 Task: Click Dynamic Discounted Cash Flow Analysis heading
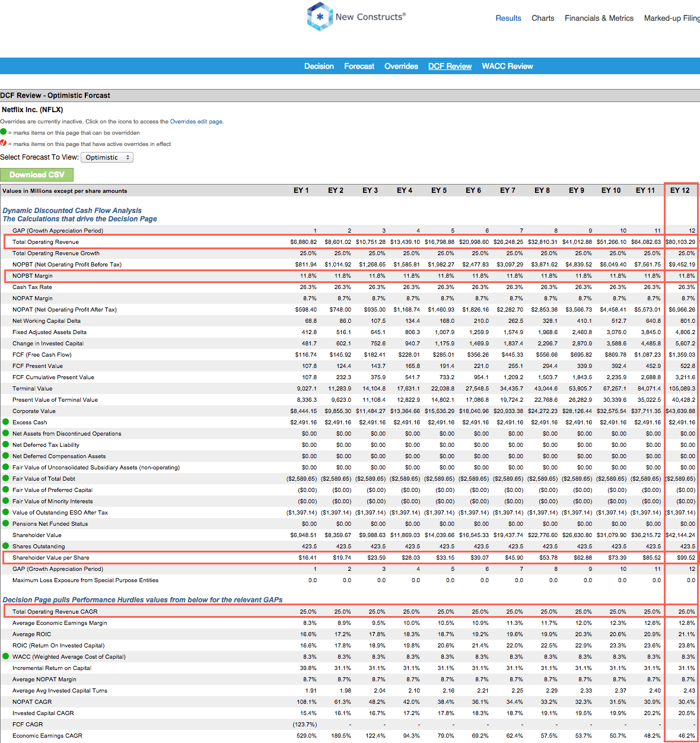pyautogui.click(x=72, y=211)
